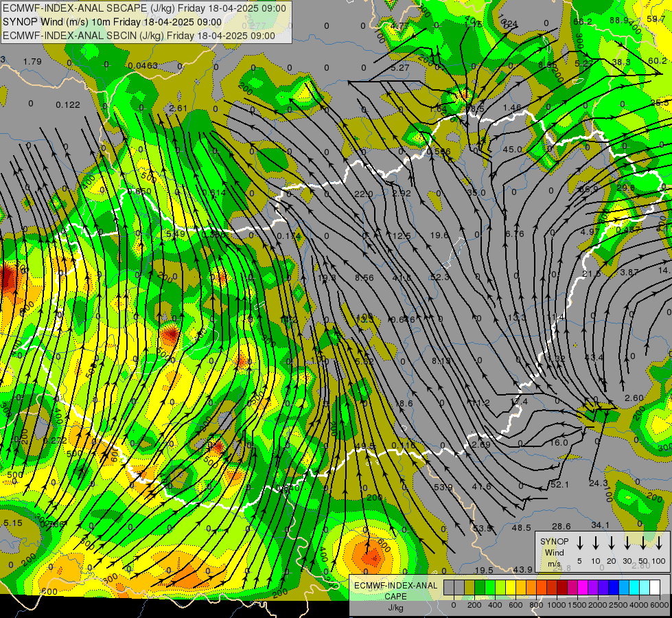
Task: Pick the olive swatch in CAPE legend
Action: [x=470, y=588]
